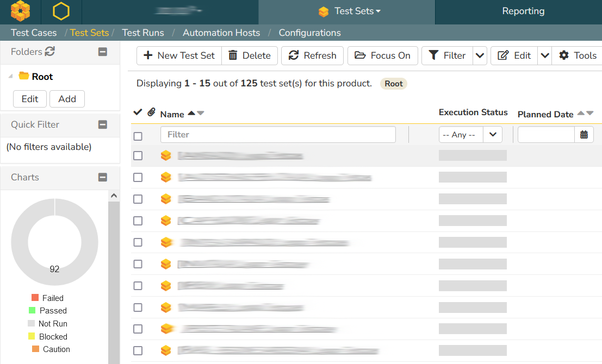
Task: Click the hexagon workspace icon
Action: (61, 11)
